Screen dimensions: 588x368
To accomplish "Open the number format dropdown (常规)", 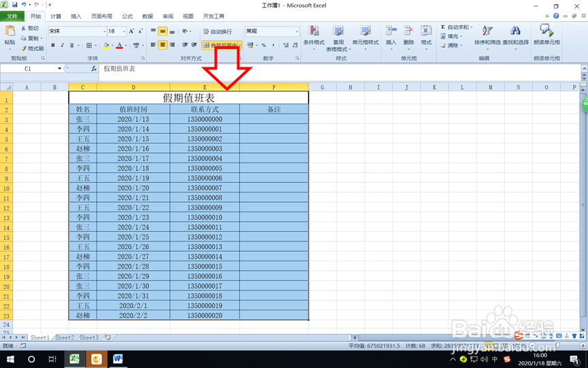I will click(x=297, y=31).
